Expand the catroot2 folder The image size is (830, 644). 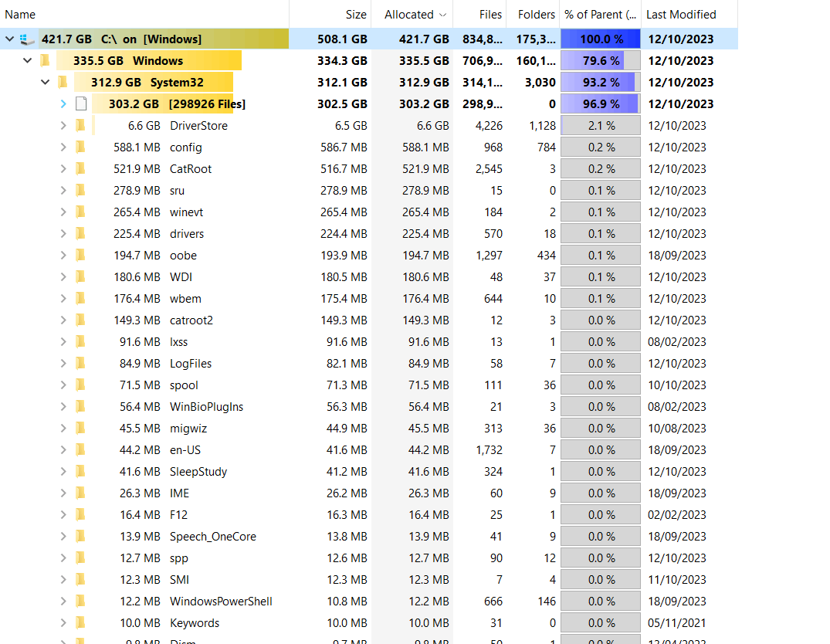pyautogui.click(x=63, y=320)
